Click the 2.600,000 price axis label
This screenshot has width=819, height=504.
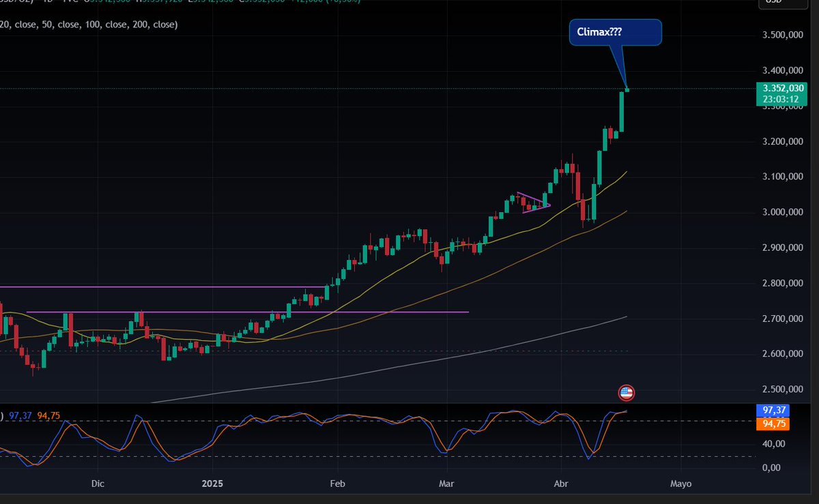(x=784, y=354)
